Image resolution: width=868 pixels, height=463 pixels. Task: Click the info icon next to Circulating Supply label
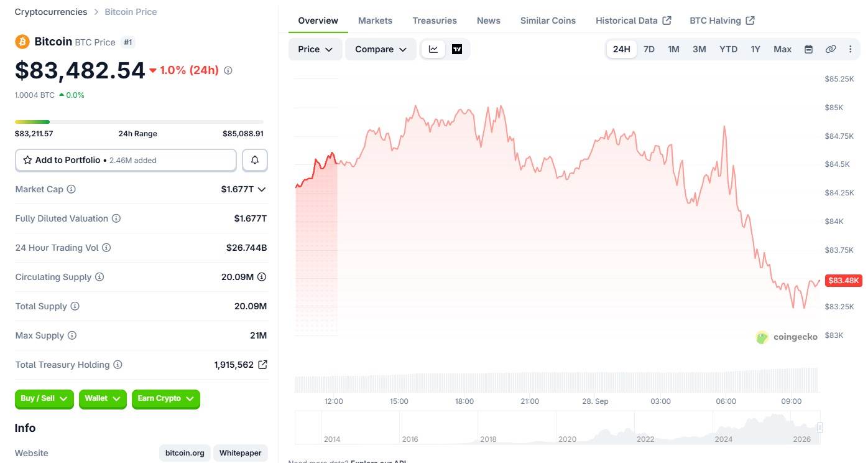click(99, 277)
